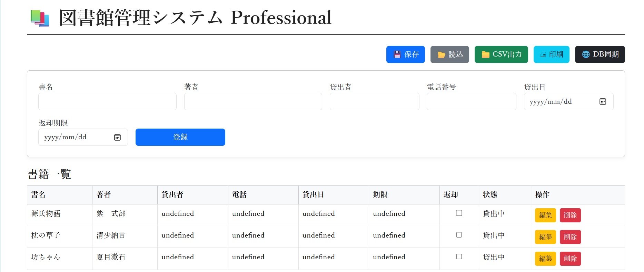Toggle the 返却 checkbox for 枕の草子
The image size is (644, 272).
click(459, 235)
